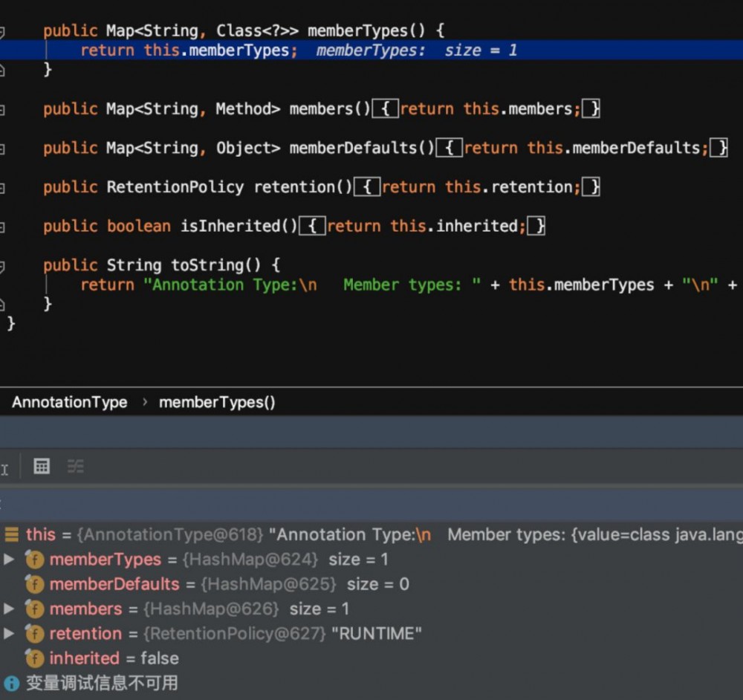Viewport: 743px width, 700px height.
Task: Click the Trace Current Stream Chain icon
Action: (x=76, y=466)
